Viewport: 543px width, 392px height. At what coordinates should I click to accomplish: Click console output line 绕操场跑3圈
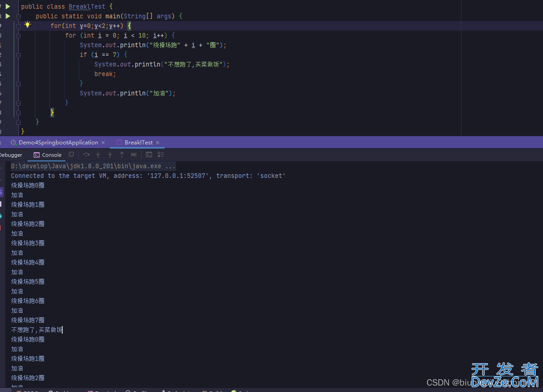(x=27, y=243)
